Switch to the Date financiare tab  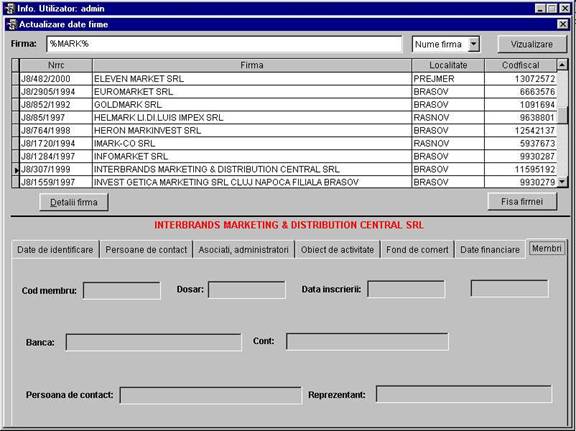point(490,250)
